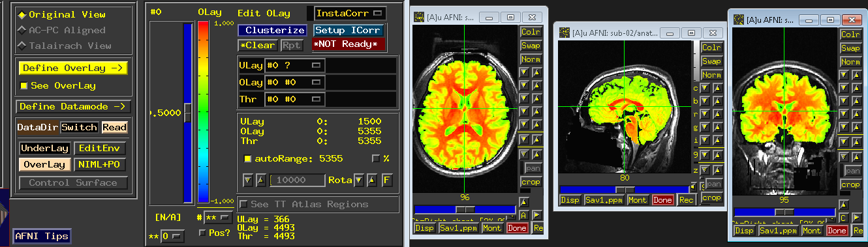Click the Setup ICorr button
Screen dimensions: 868x247
point(349,30)
